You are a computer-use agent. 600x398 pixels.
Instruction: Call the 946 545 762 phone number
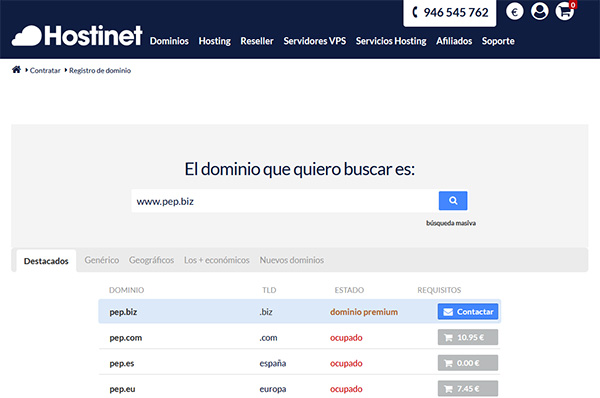click(x=450, y=13)
